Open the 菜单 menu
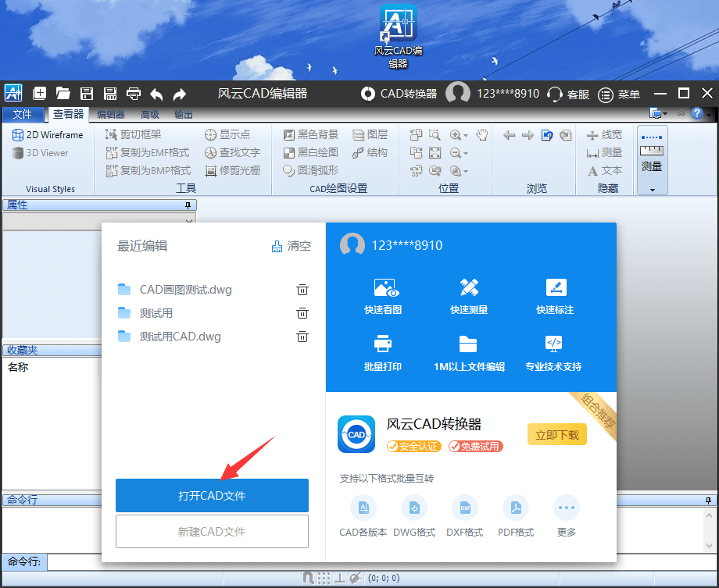Viewport: 719px width, 588px height. click(x=619, y=94)
